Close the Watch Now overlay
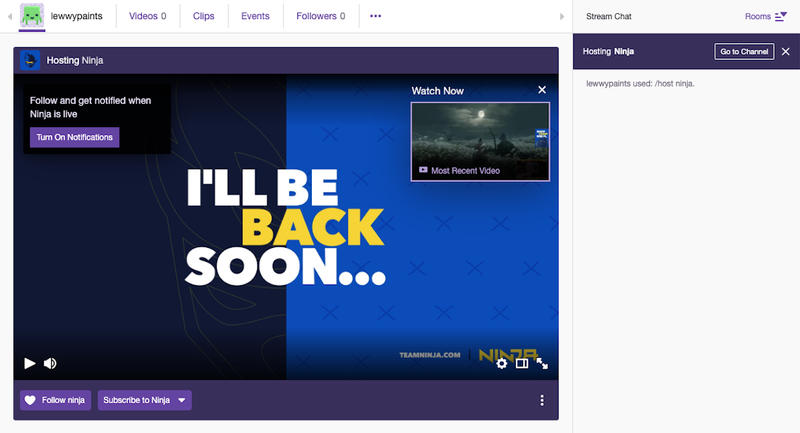This screenshot has height=433, width=800. pos(542,90)
